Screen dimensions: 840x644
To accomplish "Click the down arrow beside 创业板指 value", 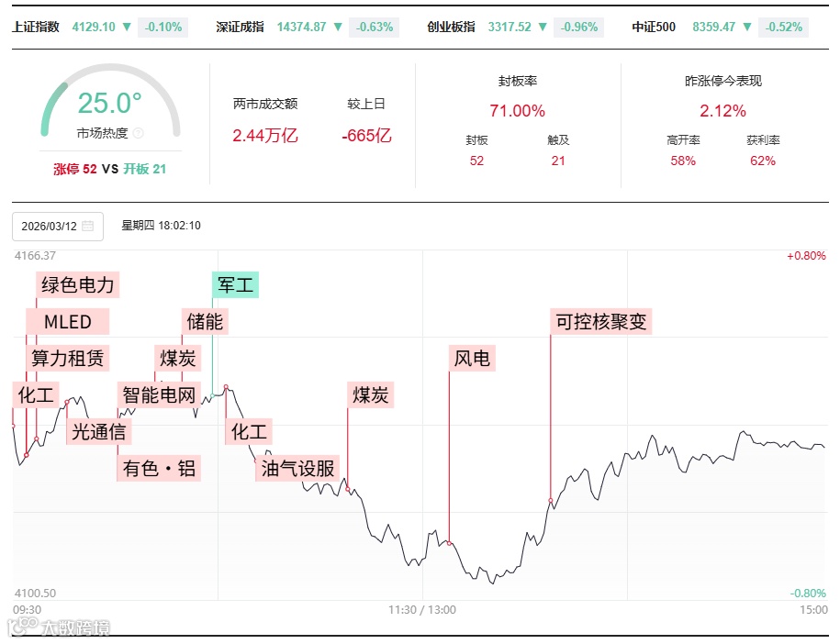I will tap(543, 27).
